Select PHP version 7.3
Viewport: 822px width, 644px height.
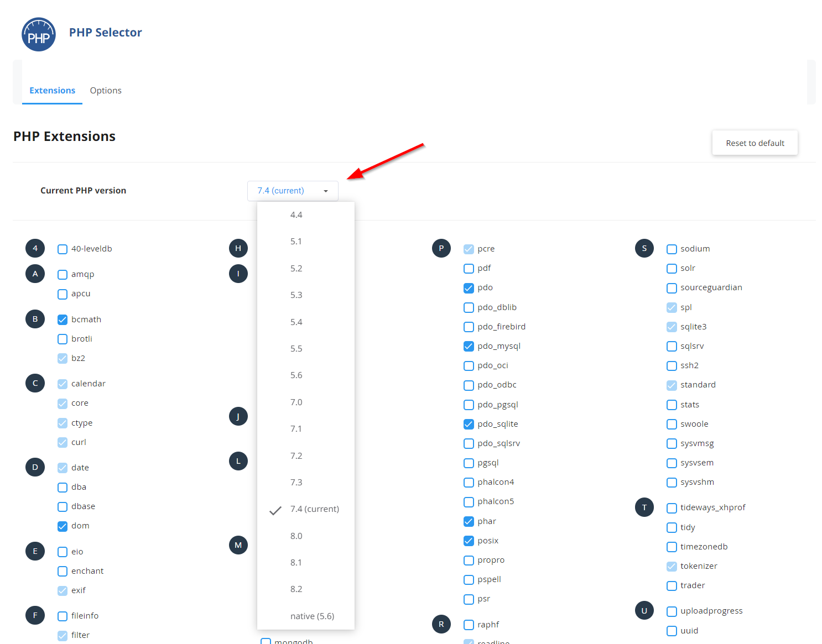[306, 483]
